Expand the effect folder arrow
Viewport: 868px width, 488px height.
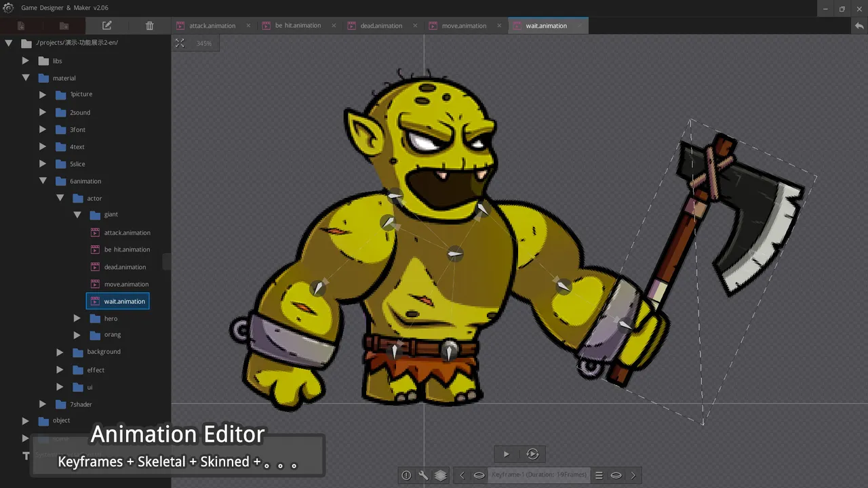tap(60, 369)
